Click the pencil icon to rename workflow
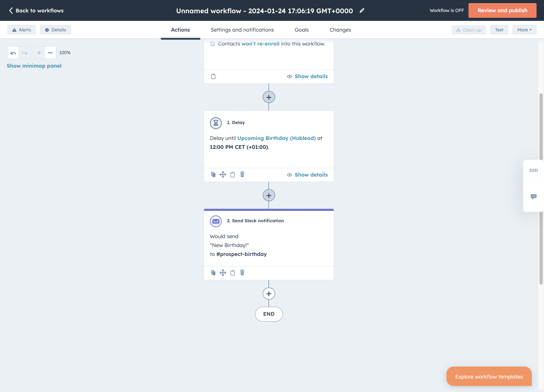Screen dimensions: 544x392 coord(362,10)
